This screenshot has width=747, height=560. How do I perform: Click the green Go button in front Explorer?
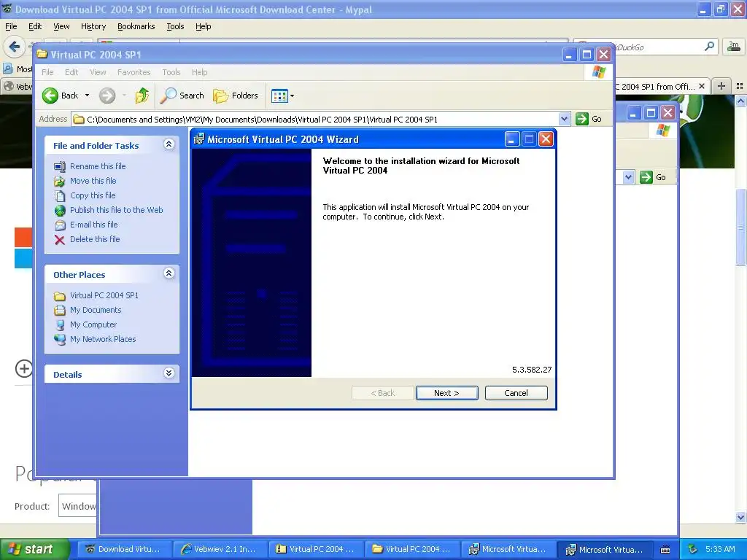[x=589, y=119]
